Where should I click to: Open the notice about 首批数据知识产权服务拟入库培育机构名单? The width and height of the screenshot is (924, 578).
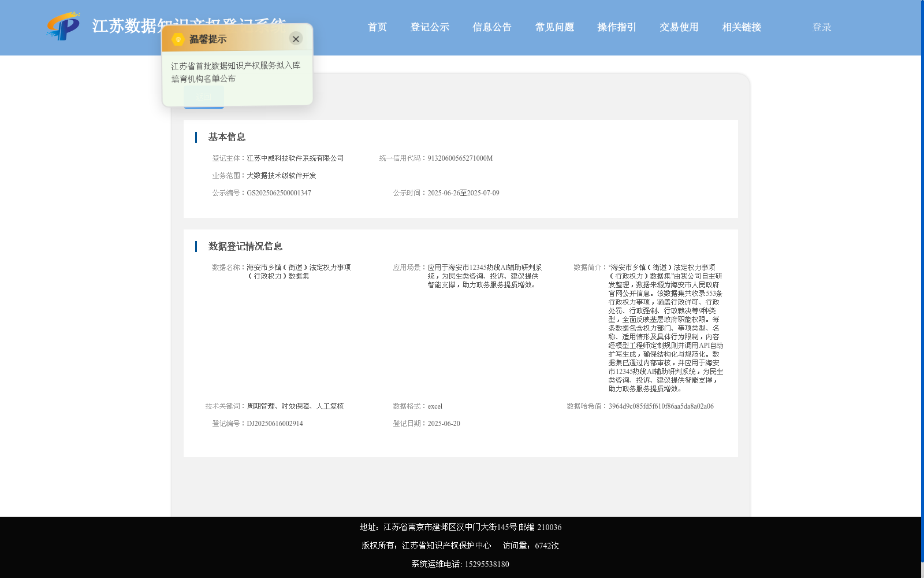(236, 72)
